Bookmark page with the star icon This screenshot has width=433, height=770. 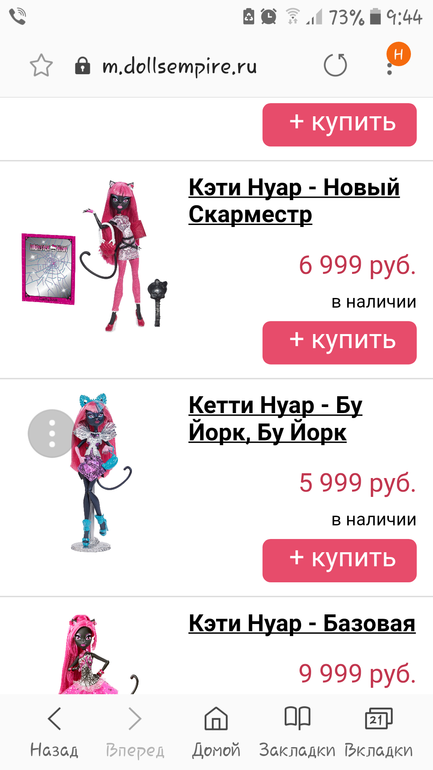coord(41,66)
